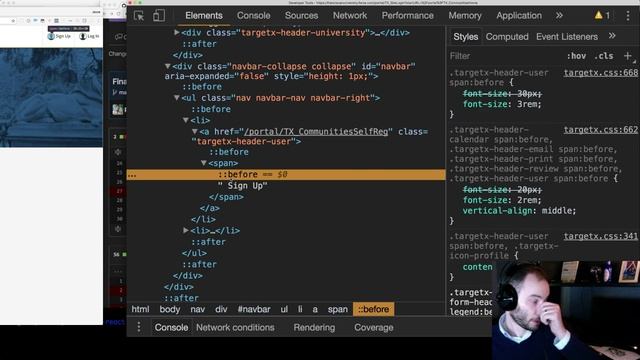The width and height of the screenshot is (640, 360).
Task: Select ul in the breadcrumb bar
Action: [x=284, y=309]
